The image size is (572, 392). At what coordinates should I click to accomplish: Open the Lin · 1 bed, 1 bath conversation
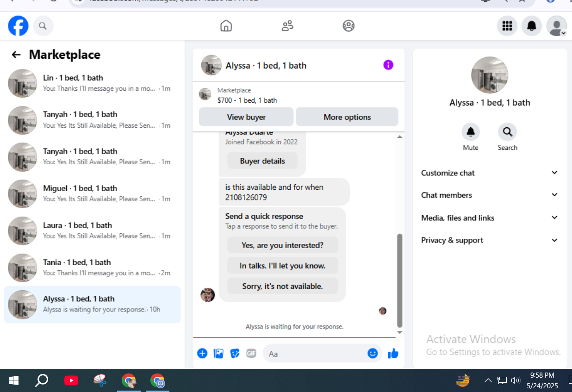click(x=92, y=83)
